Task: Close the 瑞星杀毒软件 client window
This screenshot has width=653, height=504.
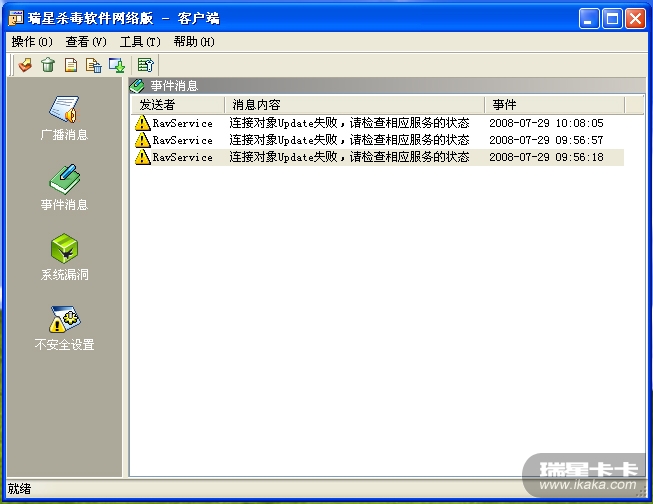Action: 636,19
